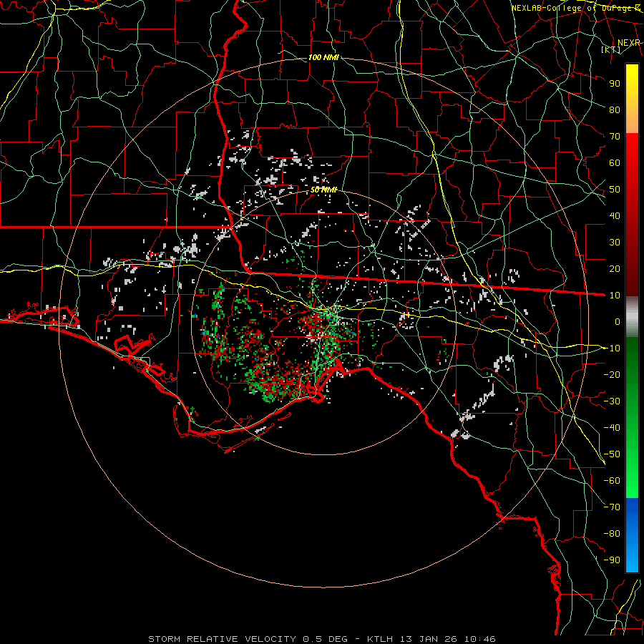Click the -80 scale value

[x=612, y=534]
